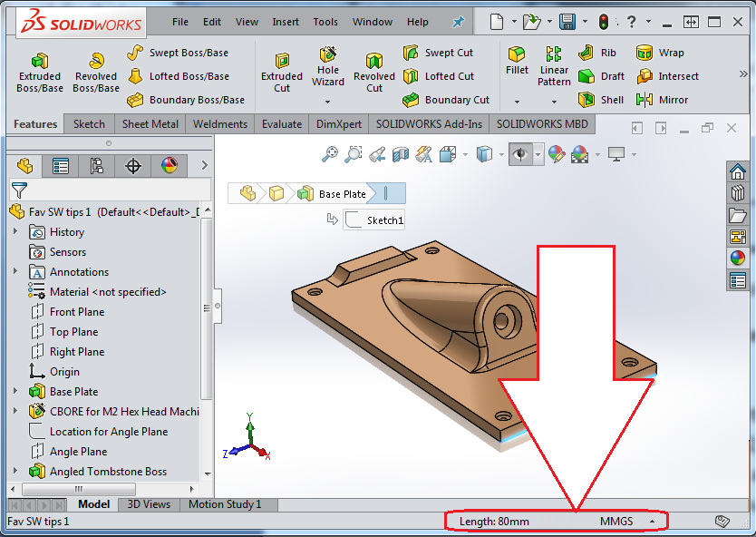The image size is (756, 537).
Task: Open the Help question mark button
Action: pyautogui.click(x=631, y=22)
